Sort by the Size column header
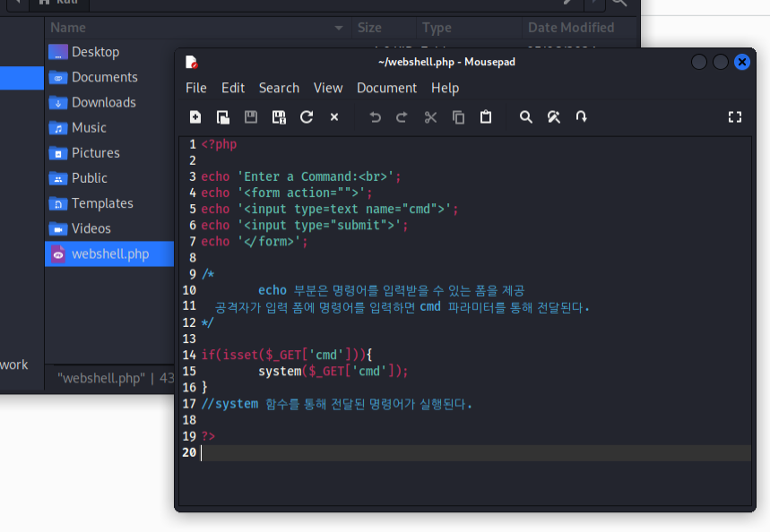 pos(384,28)
